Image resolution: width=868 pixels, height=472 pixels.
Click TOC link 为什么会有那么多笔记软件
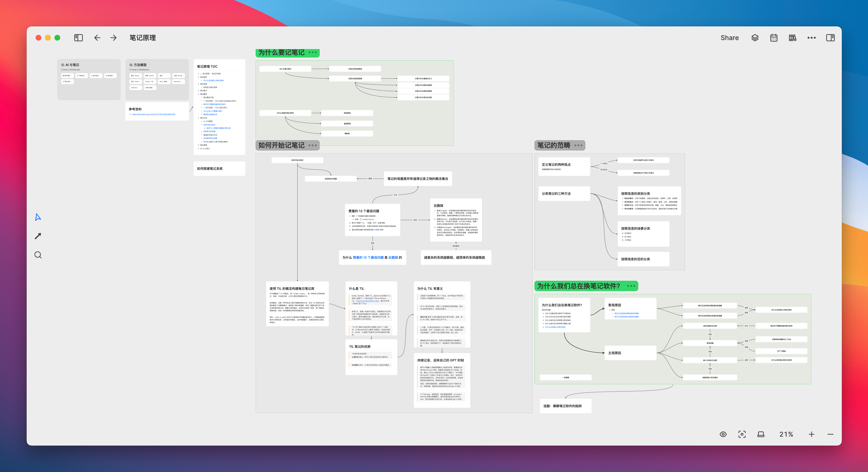(213, 81)
